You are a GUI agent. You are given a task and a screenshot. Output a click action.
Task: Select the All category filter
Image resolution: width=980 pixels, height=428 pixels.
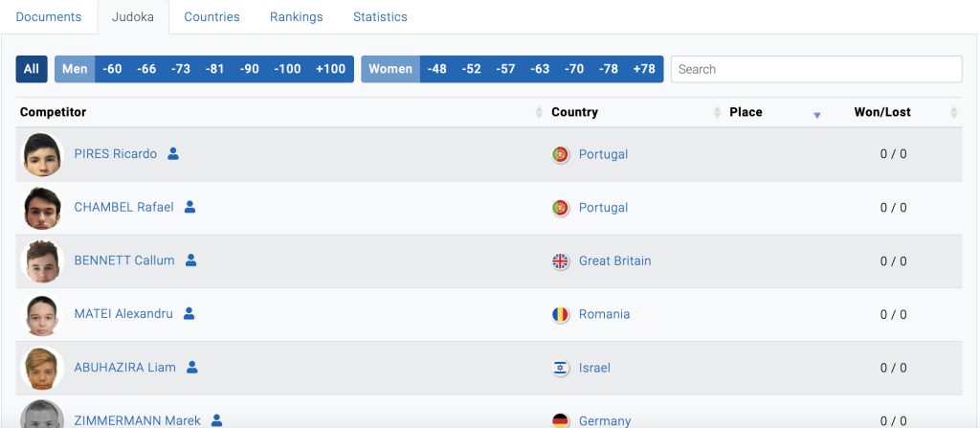[x=32, y=69]
